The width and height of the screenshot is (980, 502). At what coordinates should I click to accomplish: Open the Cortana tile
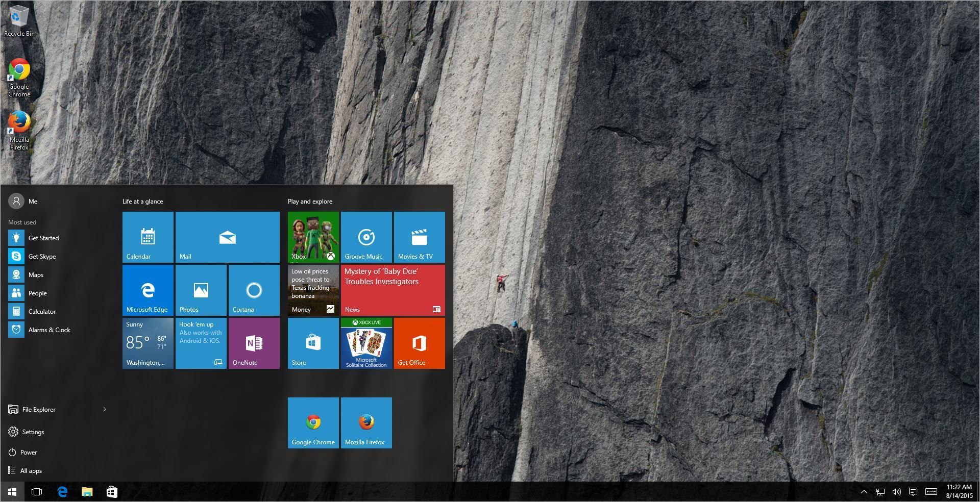(254, 290)
